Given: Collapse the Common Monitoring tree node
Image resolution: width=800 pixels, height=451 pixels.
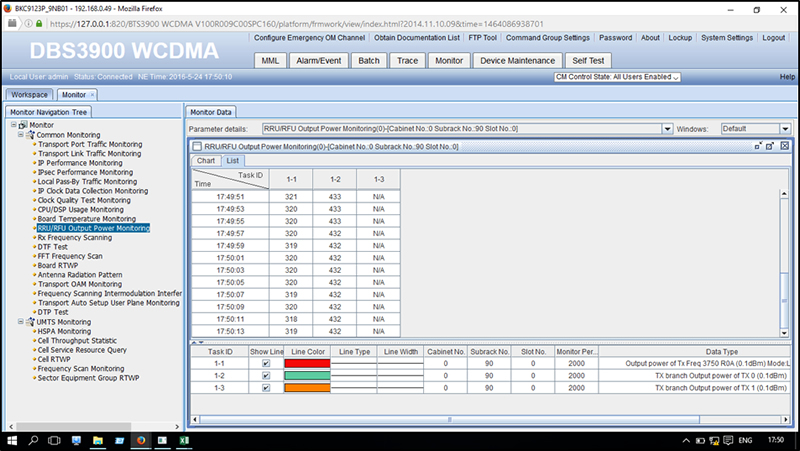Looking at the screenshot, I should tap(21, 135).
